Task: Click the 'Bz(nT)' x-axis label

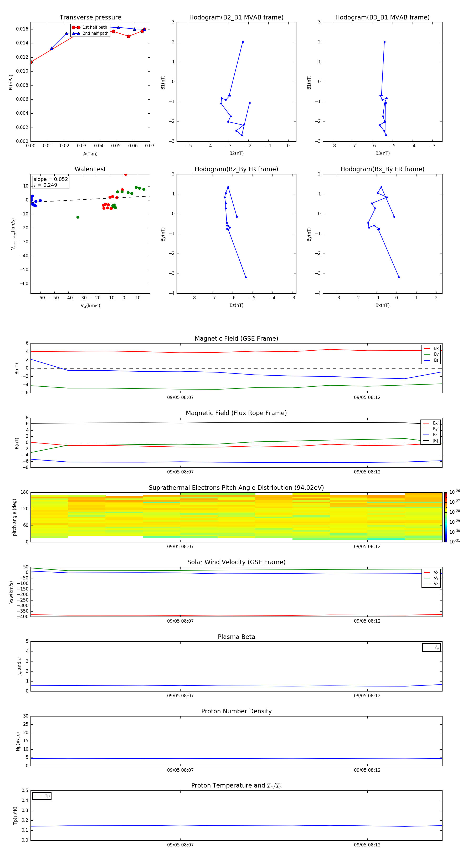Action: click(236, 305)
